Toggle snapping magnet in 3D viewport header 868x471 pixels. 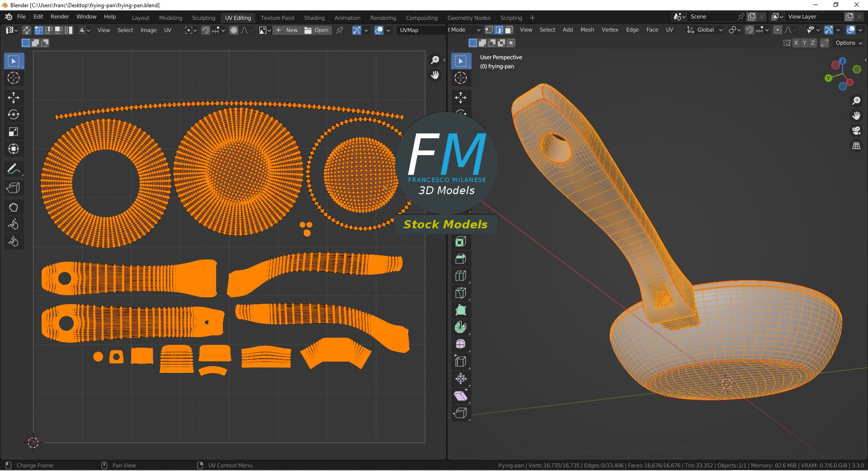750,30
